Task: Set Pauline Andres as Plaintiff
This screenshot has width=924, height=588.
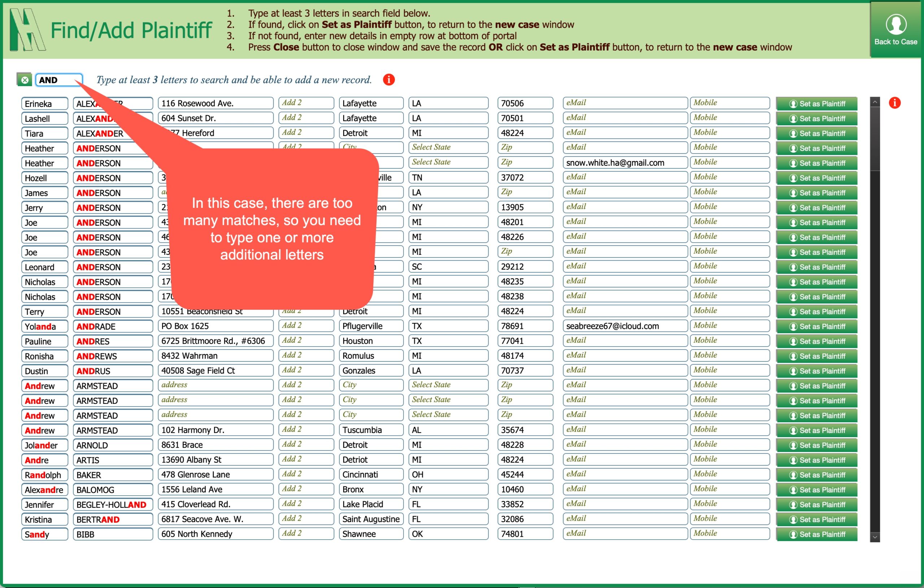Action: pos(816,341)
